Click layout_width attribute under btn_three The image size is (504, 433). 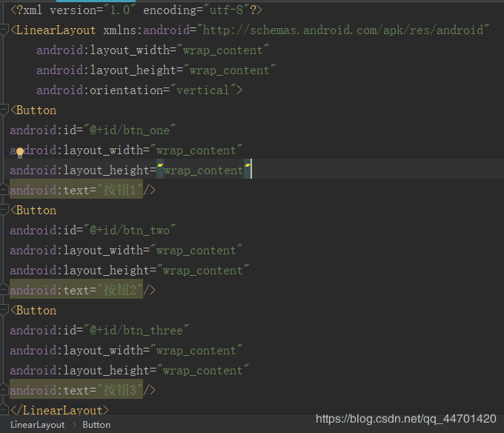pyautogui.click(x=126, y=350)
